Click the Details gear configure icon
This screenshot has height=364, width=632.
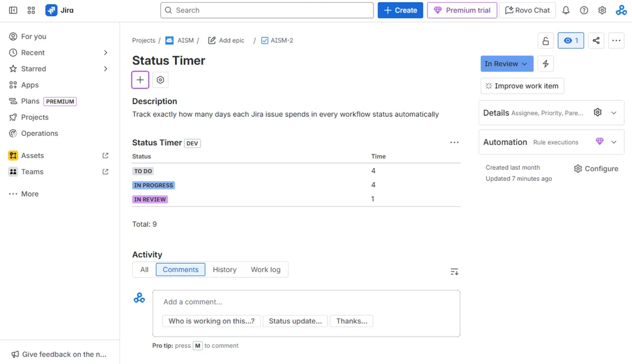click(x=597, y=112)
